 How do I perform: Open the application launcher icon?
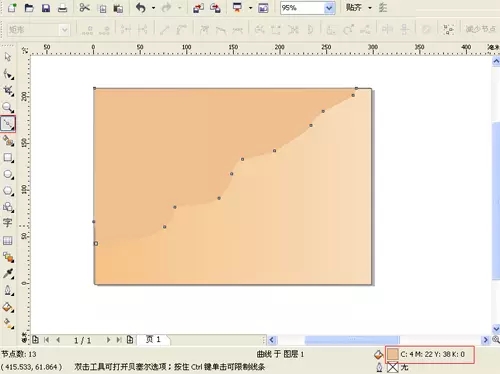[x=237, y=8]
